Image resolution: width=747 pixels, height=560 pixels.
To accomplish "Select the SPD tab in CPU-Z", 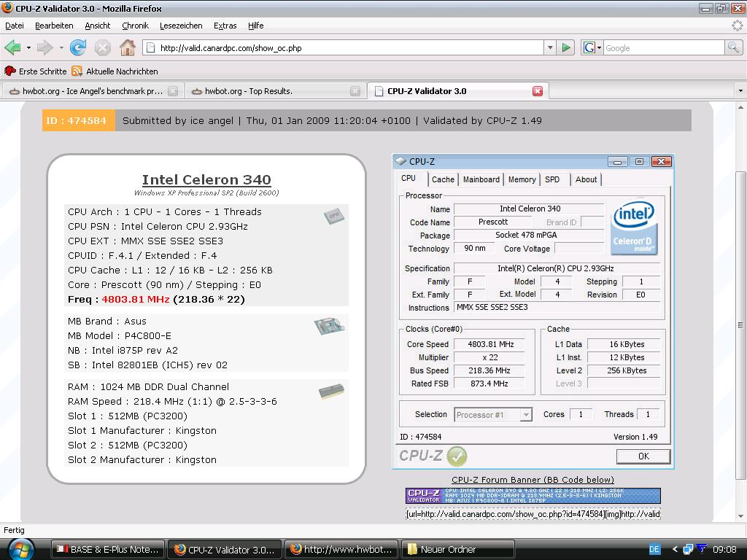I will click(x=553, y=179).
